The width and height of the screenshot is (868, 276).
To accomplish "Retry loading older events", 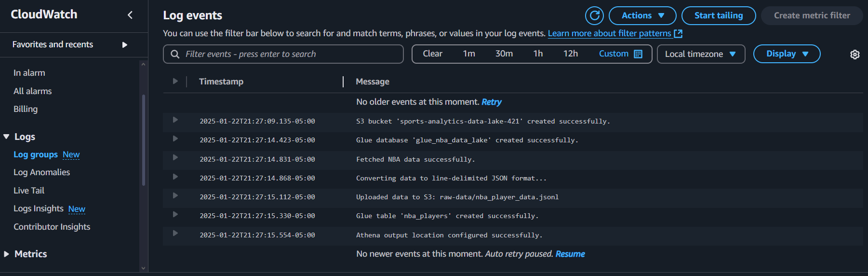I will click(492, 102).
